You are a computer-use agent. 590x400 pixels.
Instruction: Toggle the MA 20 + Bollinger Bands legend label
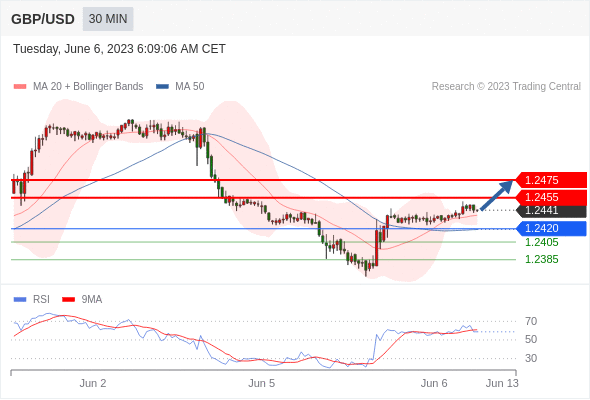point(88,87)
